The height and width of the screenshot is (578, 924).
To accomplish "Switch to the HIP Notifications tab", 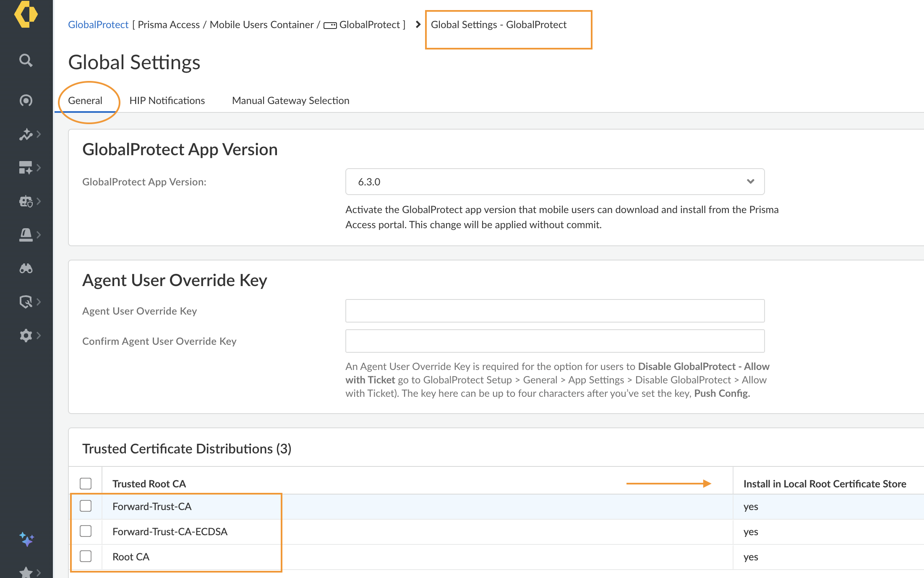I will (167, 101).
